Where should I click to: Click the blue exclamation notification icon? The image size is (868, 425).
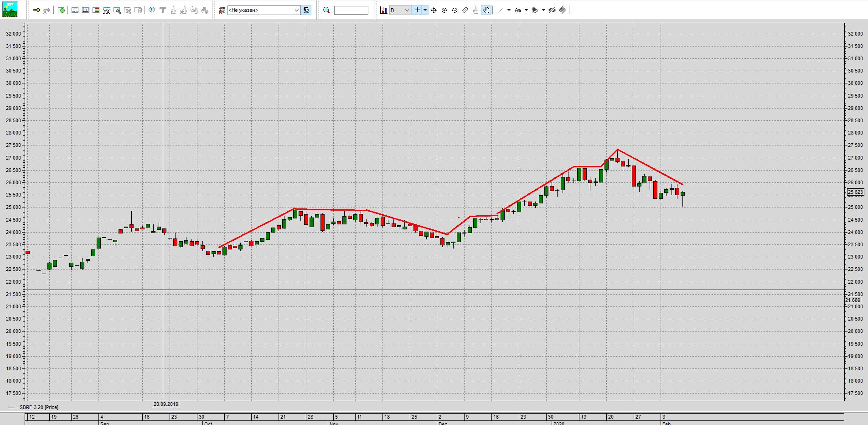pos(152,10)
